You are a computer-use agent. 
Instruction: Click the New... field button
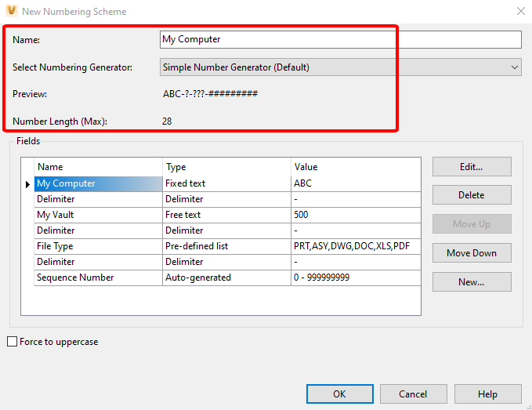point(472,281)
